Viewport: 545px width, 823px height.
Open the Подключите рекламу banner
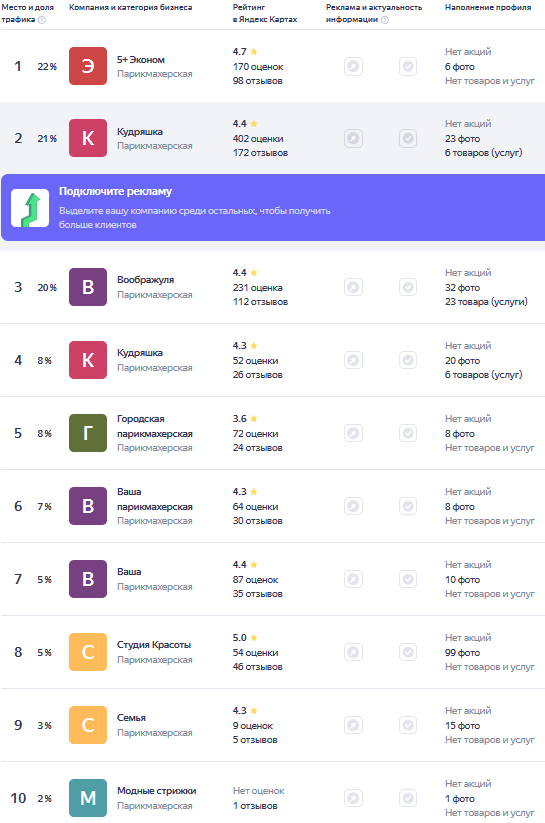273,207
